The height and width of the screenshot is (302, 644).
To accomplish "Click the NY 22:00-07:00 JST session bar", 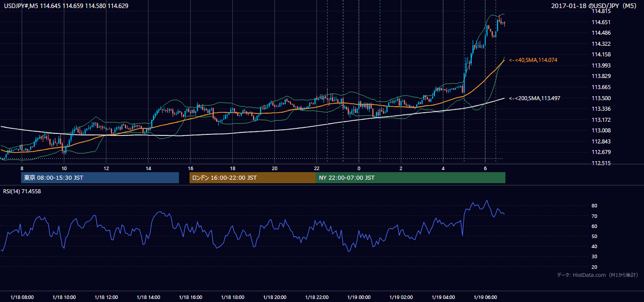I will [x=411, y=178].
